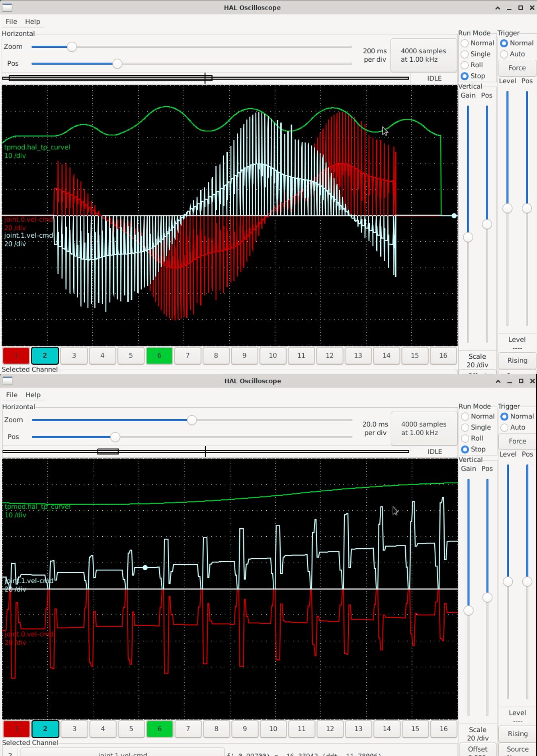Select cyan channel 2 button in top window
Screen dimensions: 537x756
click(45, 356)
